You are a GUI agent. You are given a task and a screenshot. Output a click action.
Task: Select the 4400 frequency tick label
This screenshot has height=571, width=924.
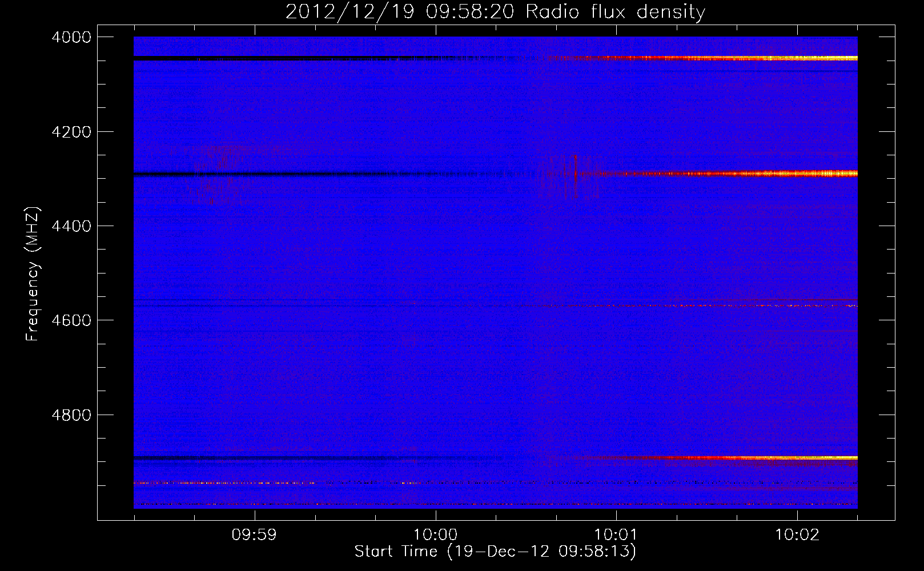coord(71,226)
